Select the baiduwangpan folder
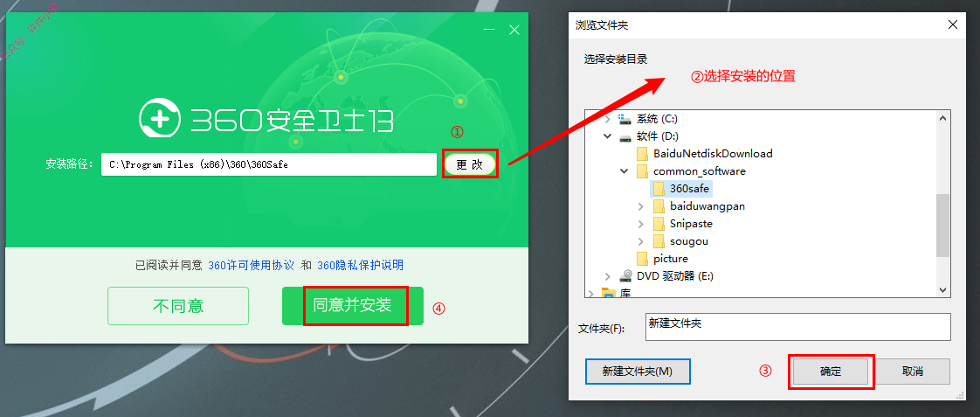This screenshot has height=417, width=980. (707, 206)
